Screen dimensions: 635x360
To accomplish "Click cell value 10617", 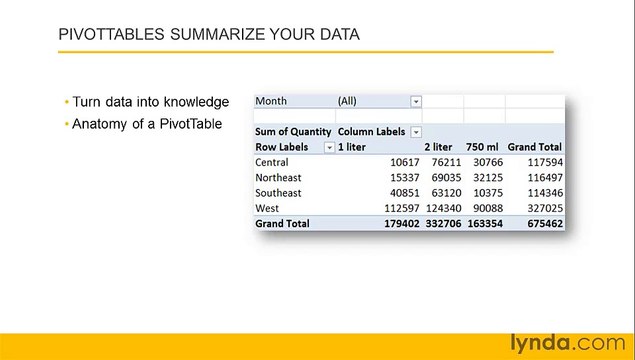I will [405, 162].
